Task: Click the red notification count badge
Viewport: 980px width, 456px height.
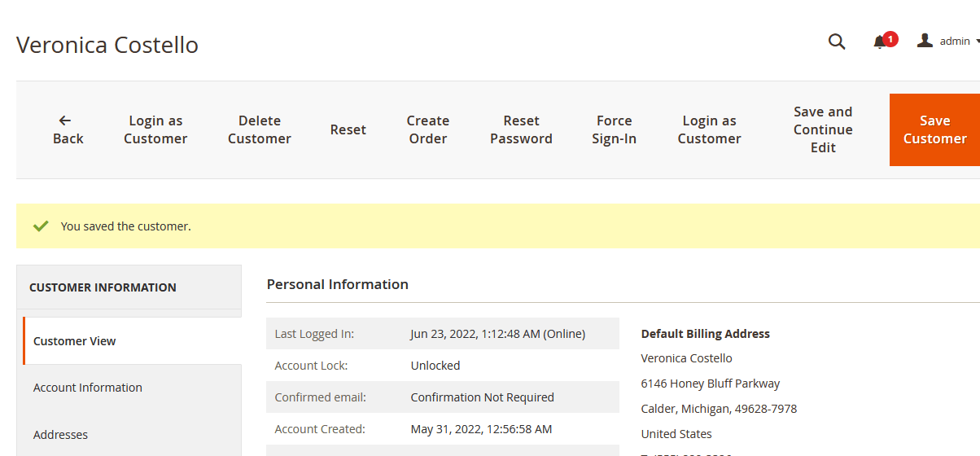Action: [x=890, y=38]
